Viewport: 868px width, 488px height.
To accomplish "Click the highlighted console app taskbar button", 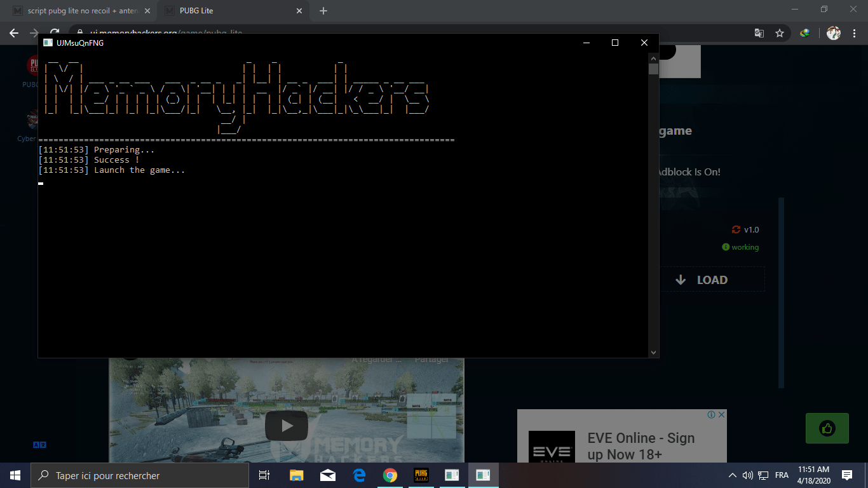I will pyautogui.click(x=483, y=475).
